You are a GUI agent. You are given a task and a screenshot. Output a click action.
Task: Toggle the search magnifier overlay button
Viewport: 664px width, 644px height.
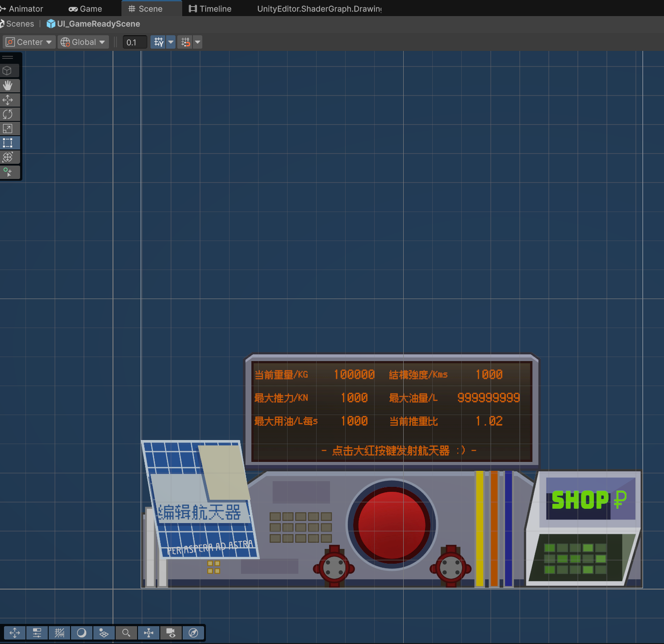coord(126,633)
